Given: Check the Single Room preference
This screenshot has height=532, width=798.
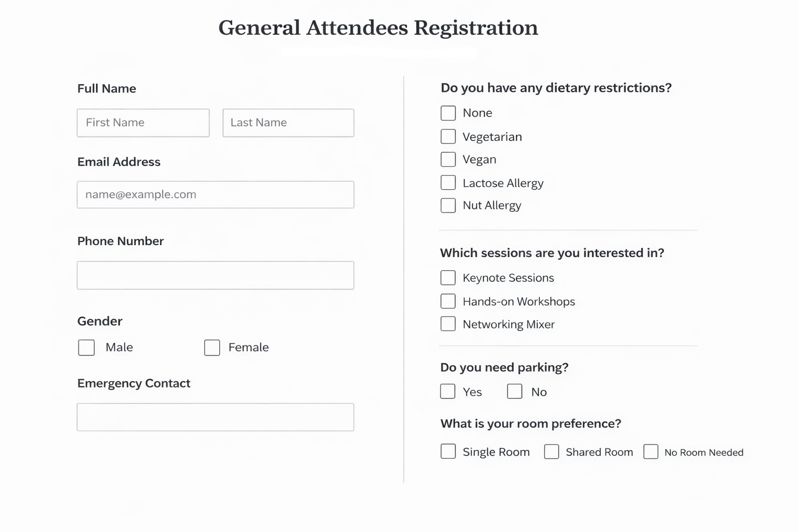Looking at the screenshot, I should pyautogui.click(x=448, y=451).
